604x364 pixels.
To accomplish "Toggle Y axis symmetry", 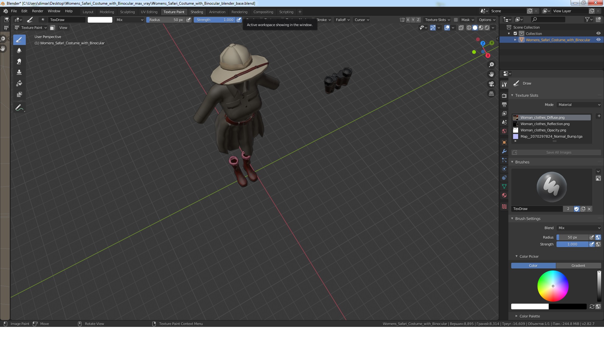I will (413, 20).
